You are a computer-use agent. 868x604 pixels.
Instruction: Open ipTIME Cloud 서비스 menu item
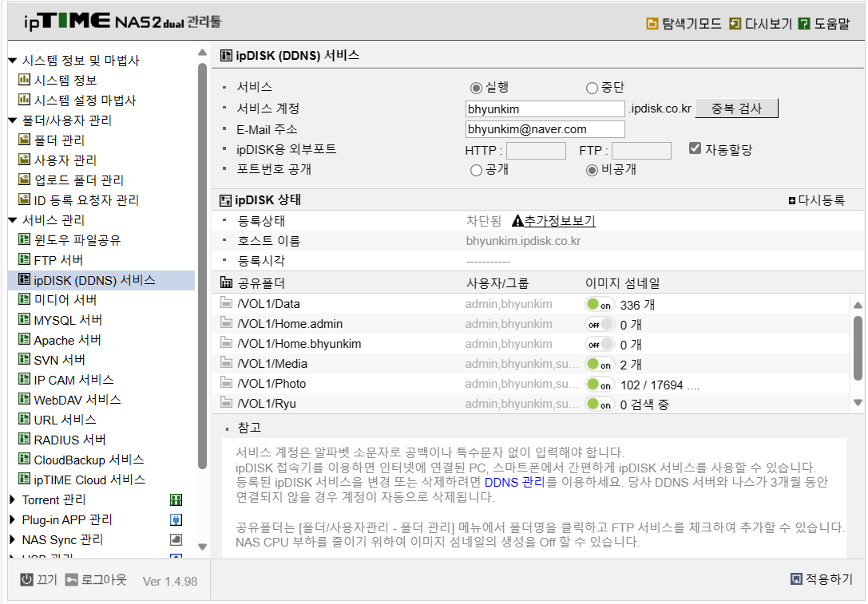[x=89, y=479]
